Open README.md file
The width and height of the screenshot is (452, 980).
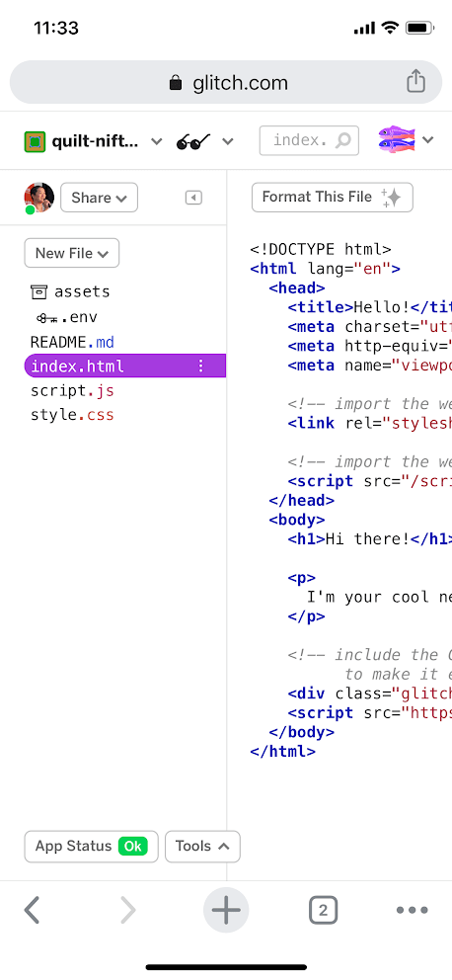coord(72,342)
